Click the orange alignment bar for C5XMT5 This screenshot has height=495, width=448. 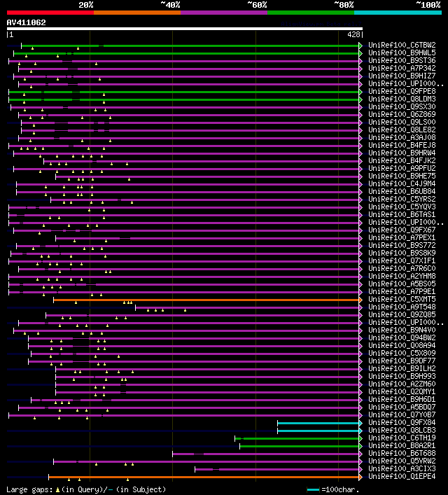(x=206, y=300)
